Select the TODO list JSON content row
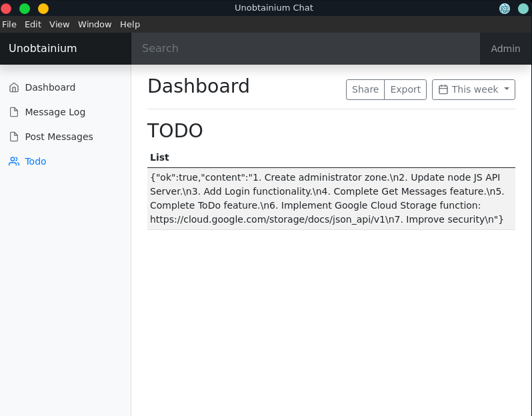Viewport: 532px width, 416px height. click(331, 198)
